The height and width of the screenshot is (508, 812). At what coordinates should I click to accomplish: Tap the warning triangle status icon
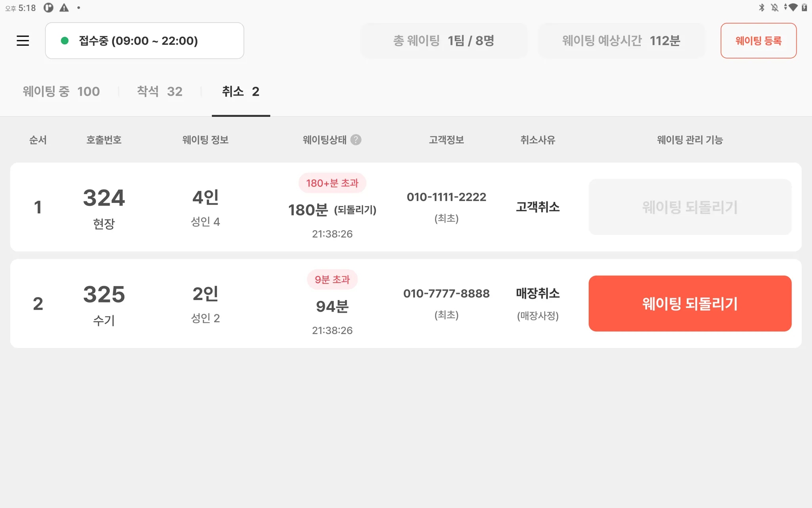pos(64,8)
